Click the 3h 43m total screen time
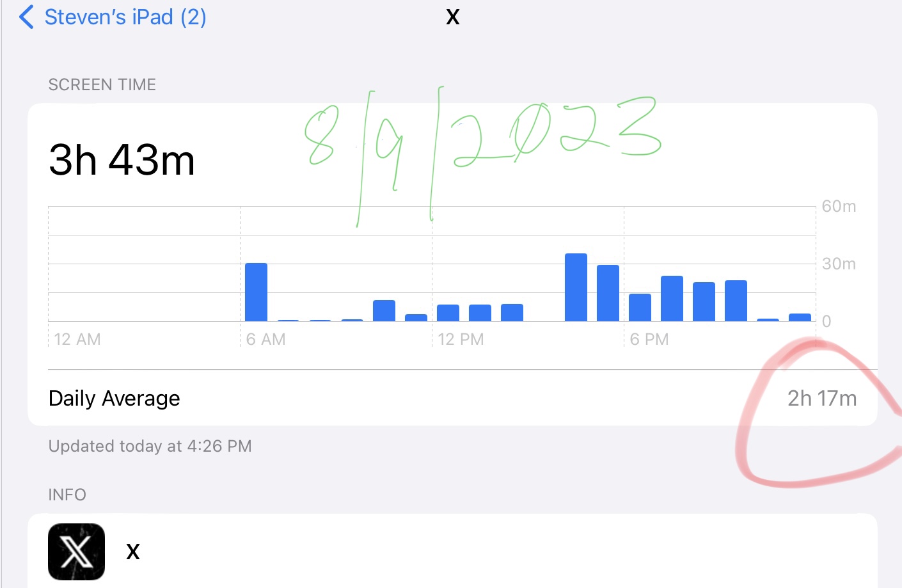Viewport: 902px width, 588px height. coord(122,160)
